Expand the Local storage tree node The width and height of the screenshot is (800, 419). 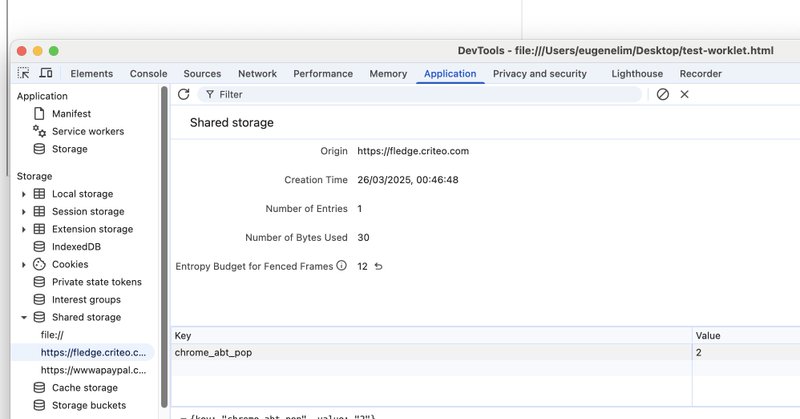pos(23,194)
